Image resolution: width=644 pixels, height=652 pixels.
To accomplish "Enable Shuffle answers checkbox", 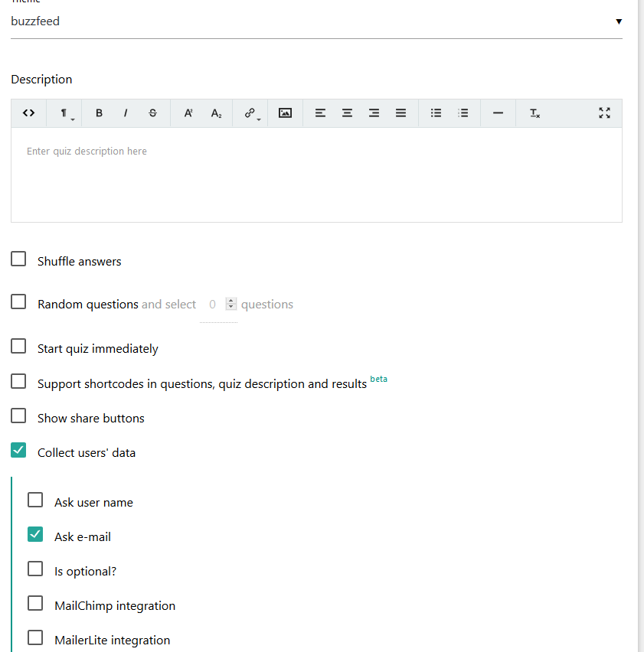I will pyautogui.click(x=18, y=259).
